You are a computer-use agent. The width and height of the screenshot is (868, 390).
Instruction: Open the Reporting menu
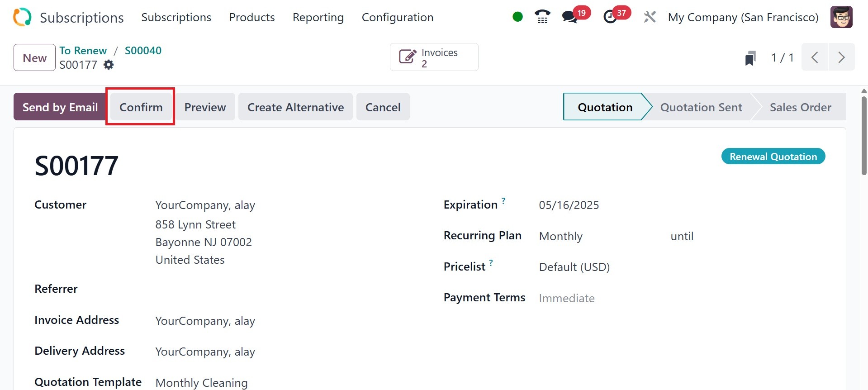coord(318,17)
